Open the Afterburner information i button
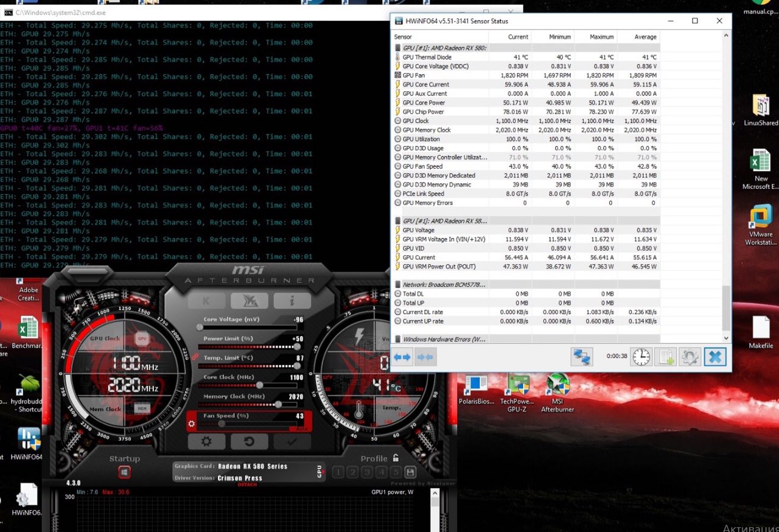779x532 pixels. coord(292,300)
